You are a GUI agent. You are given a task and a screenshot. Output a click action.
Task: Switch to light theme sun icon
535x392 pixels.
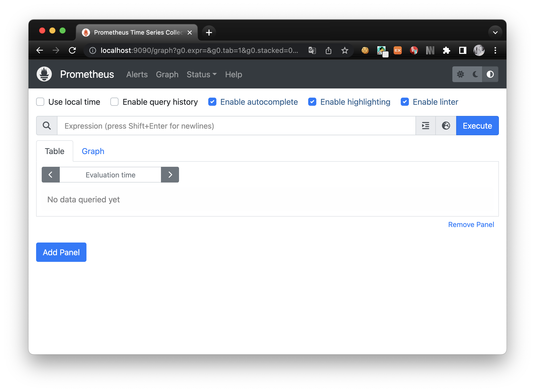(x=460, y=74)
